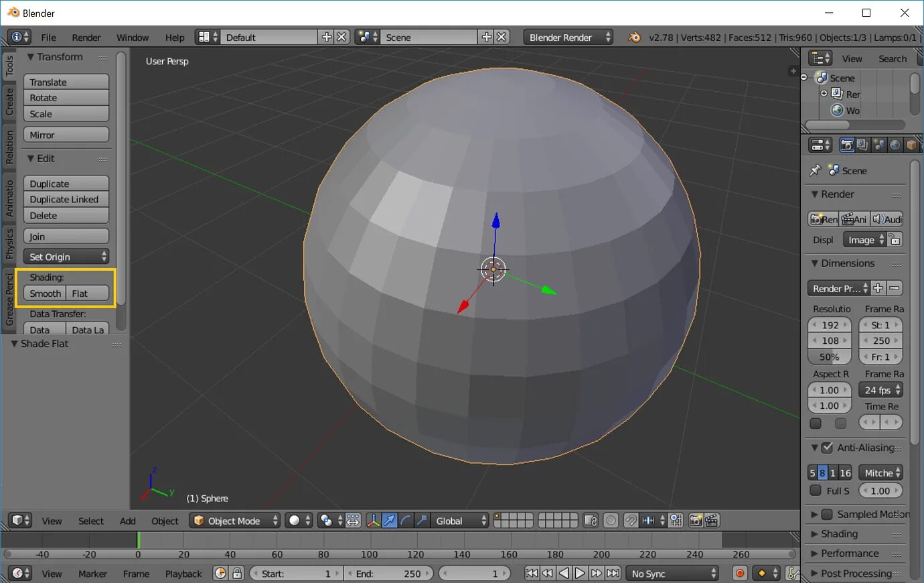Open the World properties tab icon
Viewport: 924px width, 583px height.
pyautogui.click(x=895, y=145)
